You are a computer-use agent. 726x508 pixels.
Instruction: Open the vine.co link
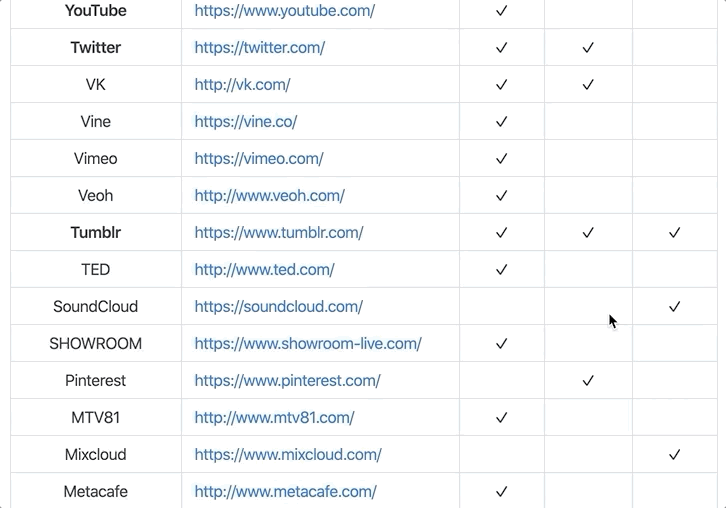pyautogui.click(x=245, y=122)
